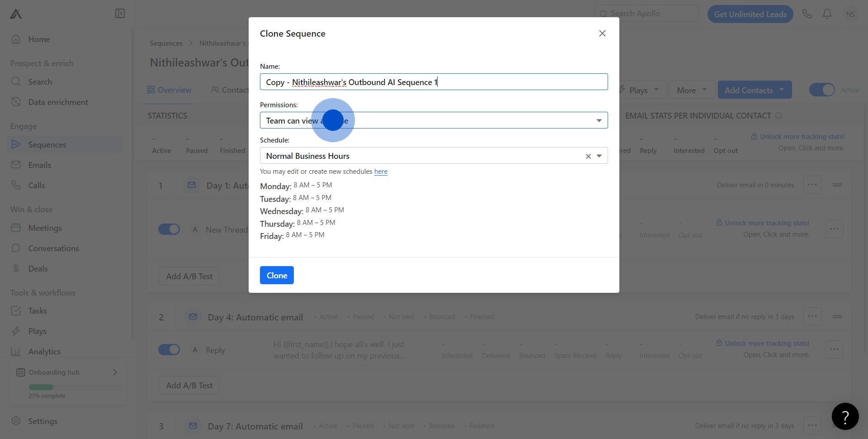The height and width of the screenshot is (439, 868).
Task: Expand the Schedule dropdown arrow
Action: (x=599, y=156)
